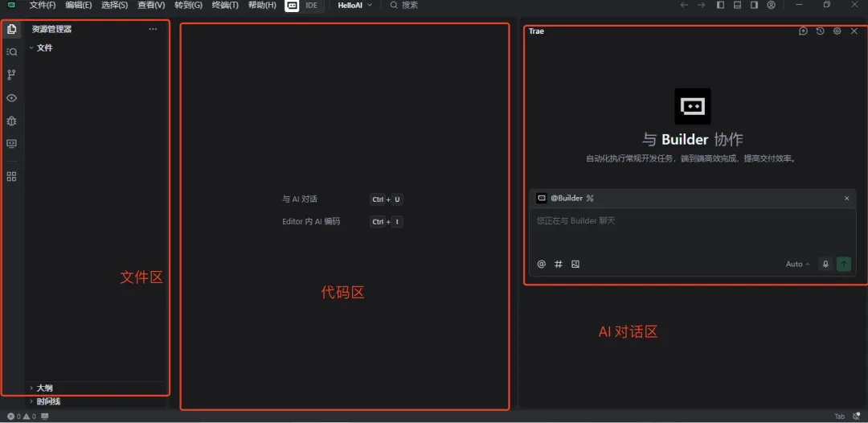Close the Trae AI chat panel
The image size is (868, 423).
(854, 31)
